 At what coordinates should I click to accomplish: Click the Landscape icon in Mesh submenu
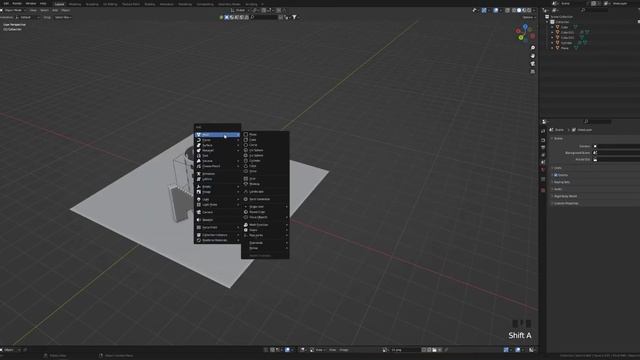point(246,191)
